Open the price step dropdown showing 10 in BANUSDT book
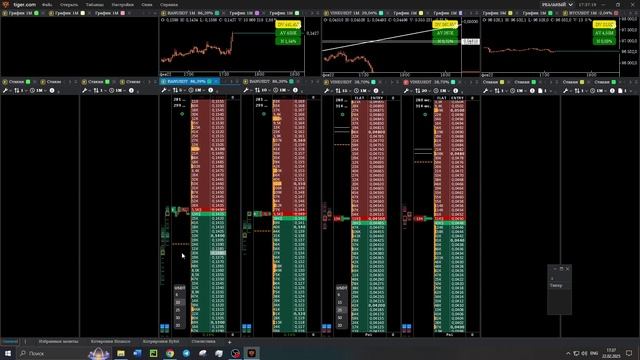640x360 pixels. point(262,90)
